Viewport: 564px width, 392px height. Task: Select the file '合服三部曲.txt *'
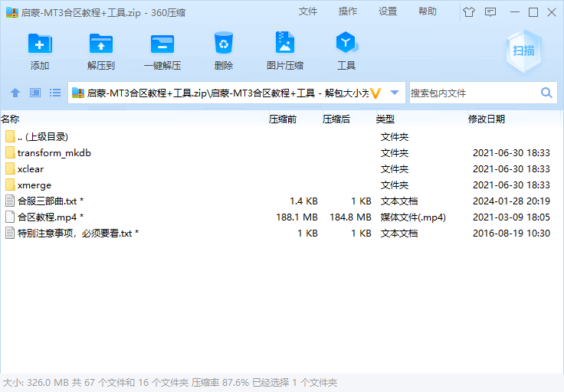(51, 201)
